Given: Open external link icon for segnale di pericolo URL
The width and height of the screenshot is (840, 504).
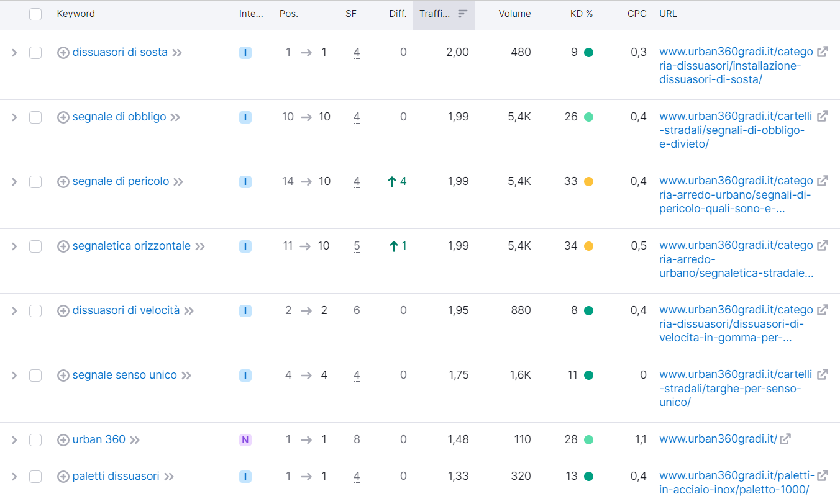Looking at the screenshot, I should 822,181.
